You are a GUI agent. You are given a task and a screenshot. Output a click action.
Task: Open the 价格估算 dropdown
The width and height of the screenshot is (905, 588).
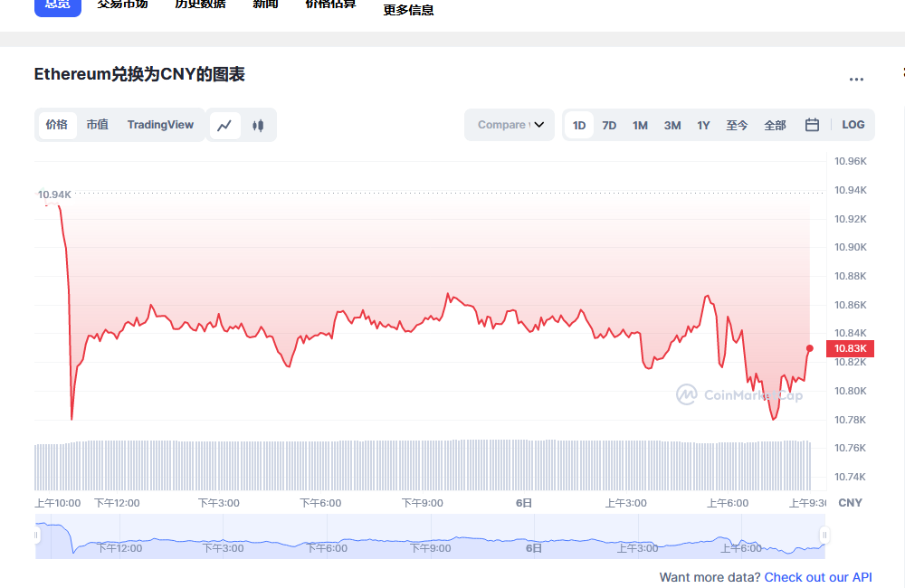[x=329, y=5]
